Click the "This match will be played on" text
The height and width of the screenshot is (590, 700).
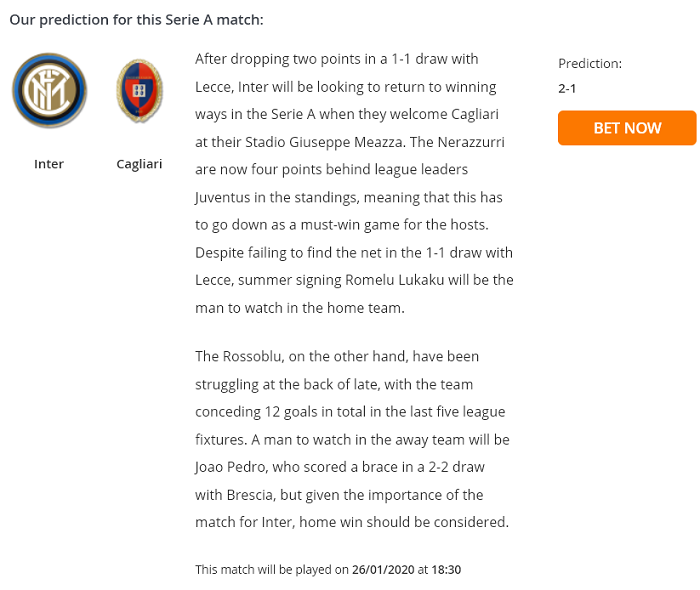pos(271,570)
